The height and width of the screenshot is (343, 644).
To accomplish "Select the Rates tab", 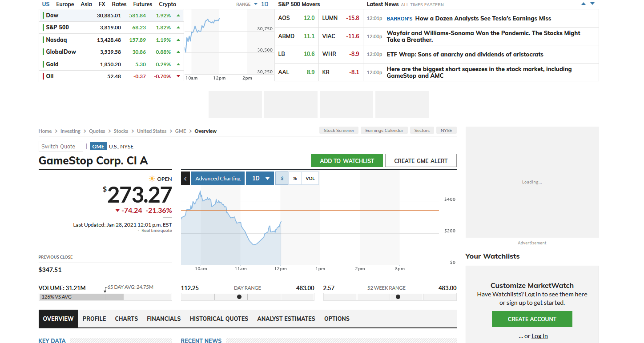I will (119, 4).
